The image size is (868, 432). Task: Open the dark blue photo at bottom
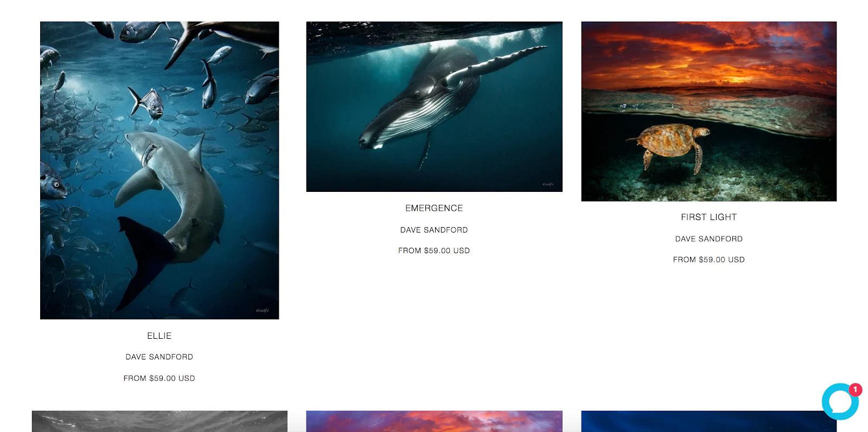pyautogui.click(x=709, y=421)
